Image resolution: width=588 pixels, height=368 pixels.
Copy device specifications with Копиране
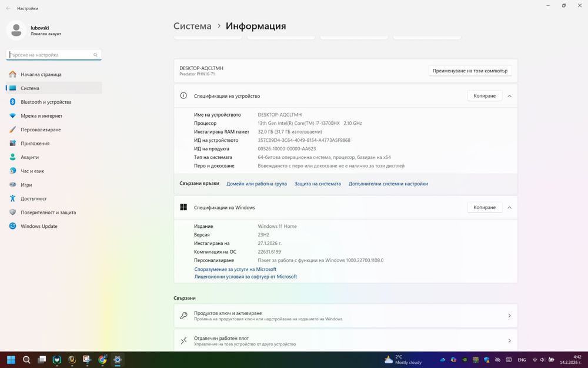(x=485, y=96)
